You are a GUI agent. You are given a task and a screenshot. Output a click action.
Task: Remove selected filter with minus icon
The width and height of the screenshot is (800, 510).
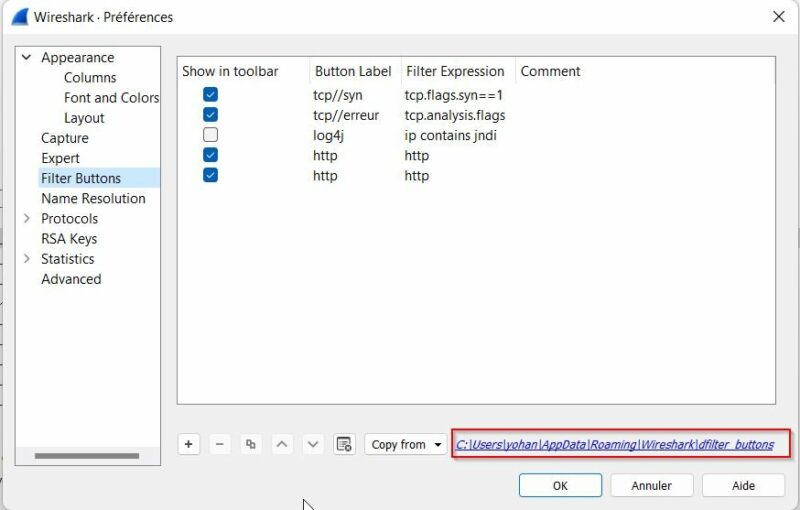(x=219, y=444)
